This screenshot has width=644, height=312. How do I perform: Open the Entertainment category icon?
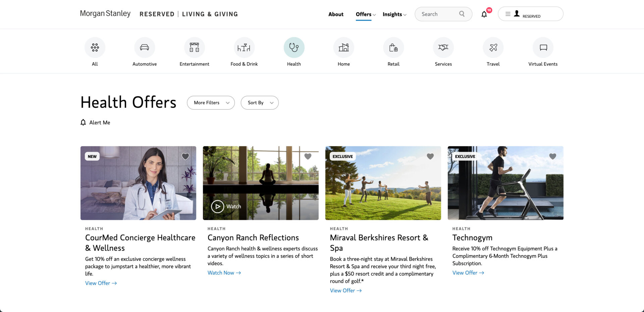tap(194, 48)
